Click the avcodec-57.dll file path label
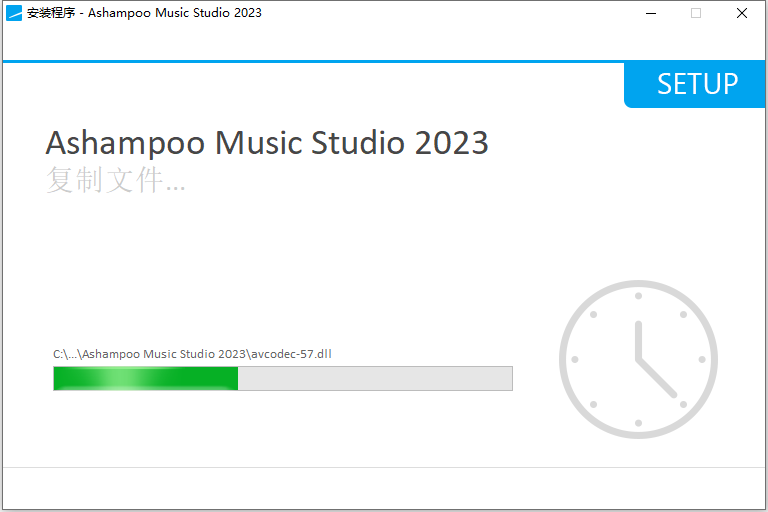The width and height of the screenshot is (768, 512). pyautogui.click(x=192, y=354)
